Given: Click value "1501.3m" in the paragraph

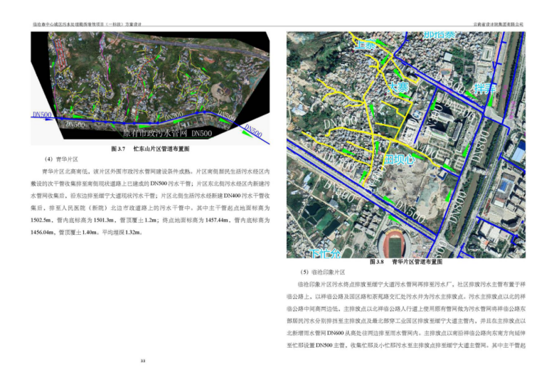Looking at the screenshot, I should 104,221.
